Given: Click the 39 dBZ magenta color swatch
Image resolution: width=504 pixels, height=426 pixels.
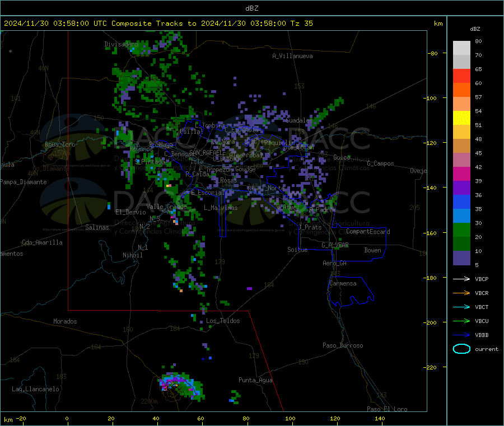Looking at the screenshot, I should [x=461, y=174].
